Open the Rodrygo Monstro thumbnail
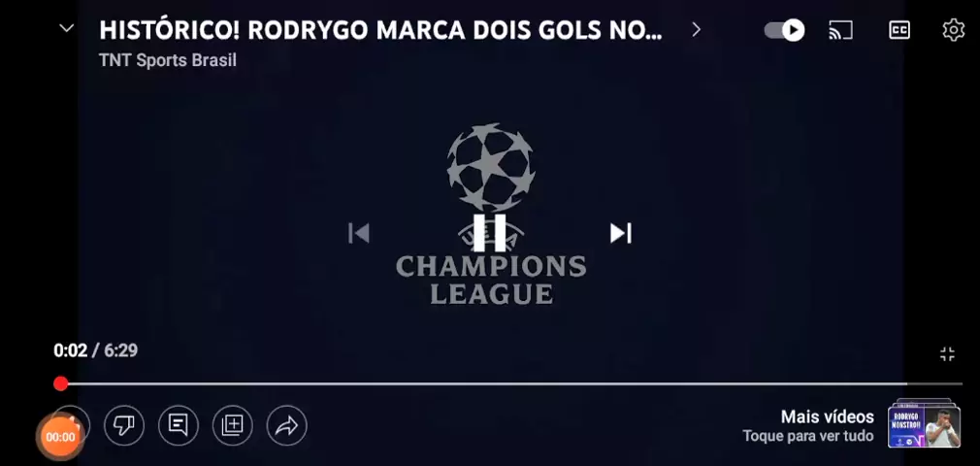The image size is (980, 466). [924, 425]
